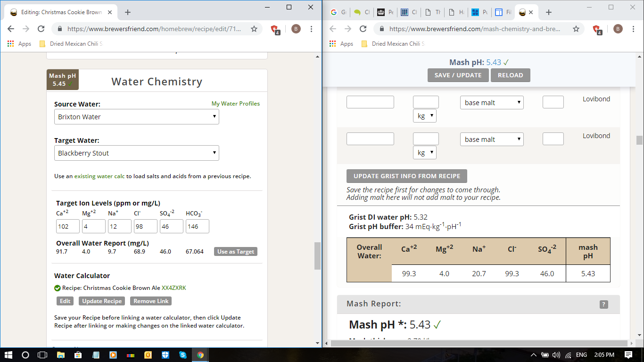Reload the recipe editing page in left browser
This screenshot has height=362, width=644.
coord(41,29)
